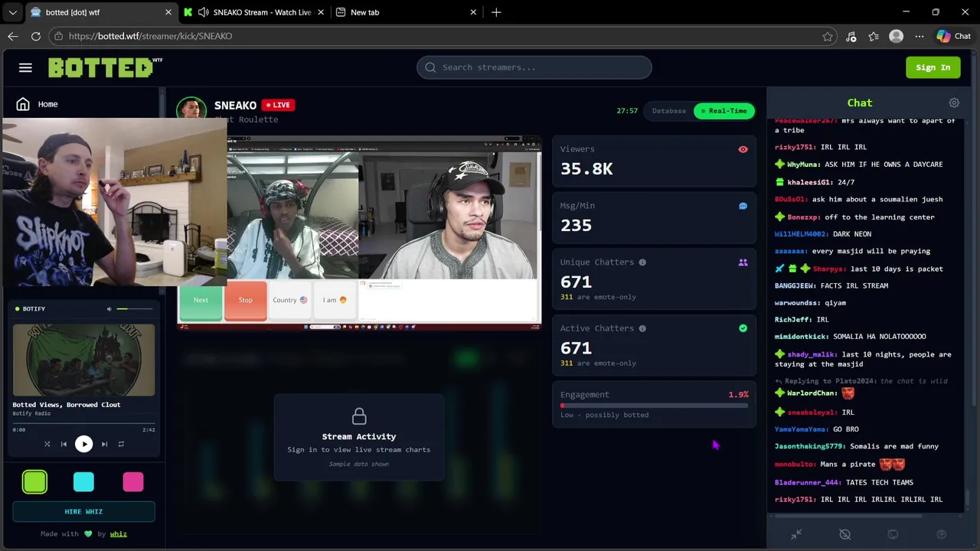
Task: Click the SNEAKO streamer name
Action: pos(235,106)
